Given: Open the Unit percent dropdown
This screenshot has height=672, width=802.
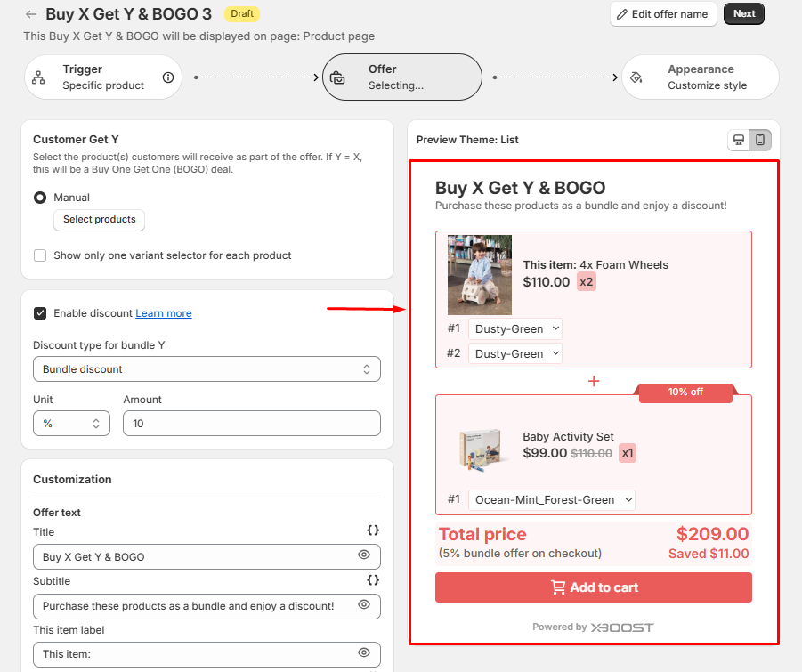Looking at the screenshot, I should click(x=71, y=424).
